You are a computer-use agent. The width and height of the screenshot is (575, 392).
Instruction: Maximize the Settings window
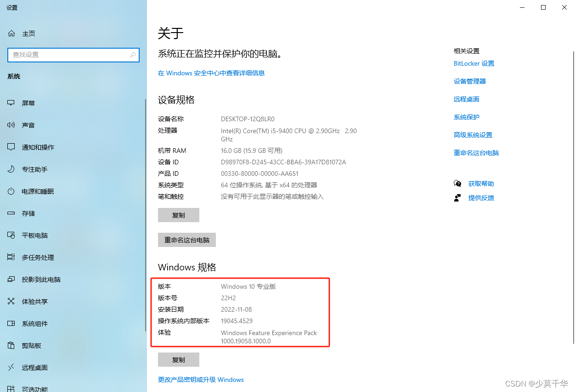543,7
